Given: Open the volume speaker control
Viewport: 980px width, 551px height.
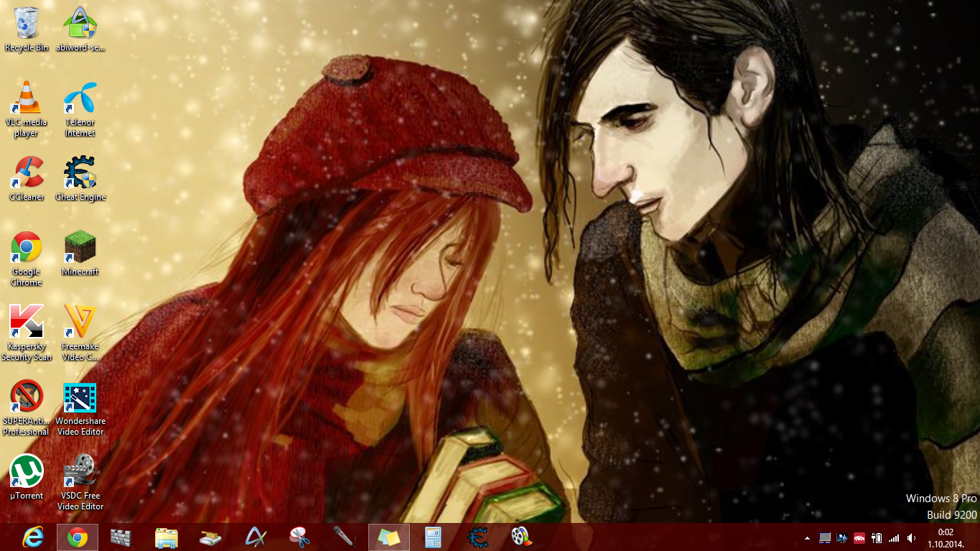Looking at the screenshot, I should tap(912, 537).
